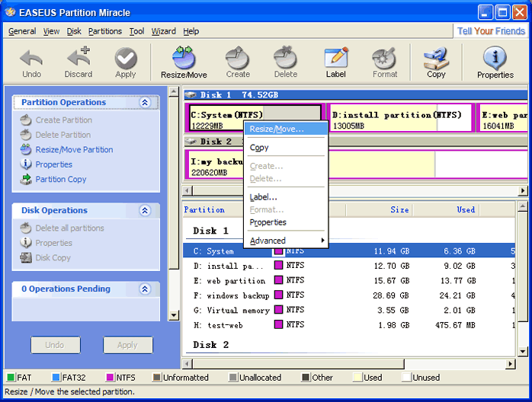This screenshot has width=532, height=402.
Task: Collapse the Partition Operations panel
Action: click(145, 103)
